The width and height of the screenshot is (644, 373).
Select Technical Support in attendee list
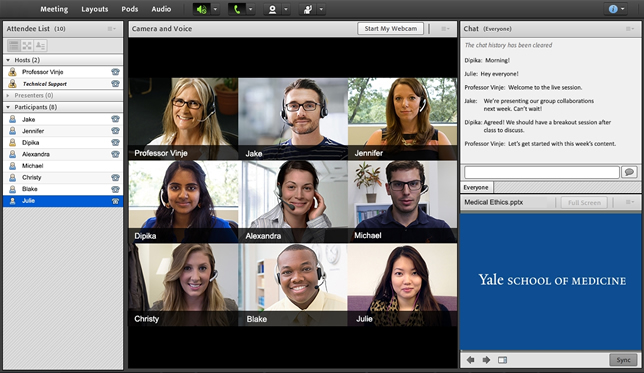(x=63, y=84)
